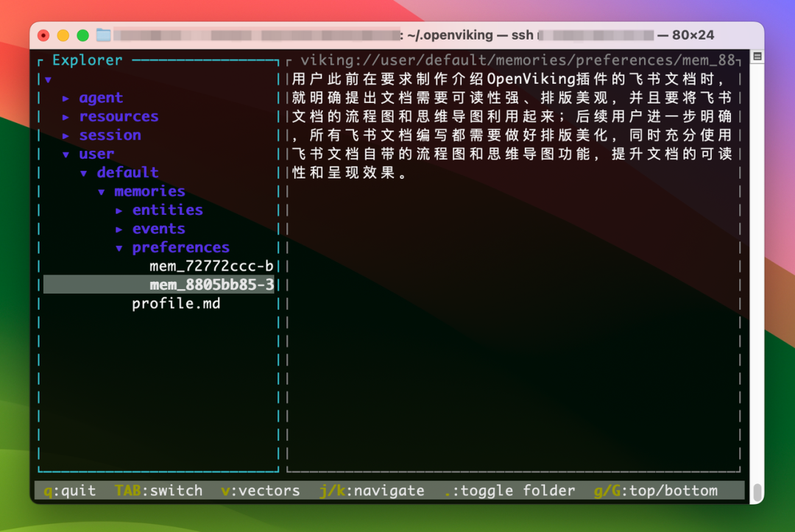Screen dimensions: 795x532
Task: Zoom the terminal with green button
Action: point(82,35)
